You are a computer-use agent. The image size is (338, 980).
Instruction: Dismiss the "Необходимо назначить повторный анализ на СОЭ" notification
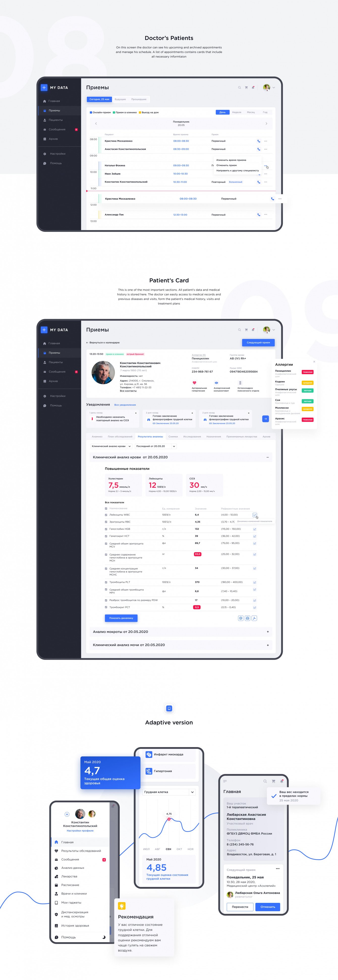(x=135, y=413)
